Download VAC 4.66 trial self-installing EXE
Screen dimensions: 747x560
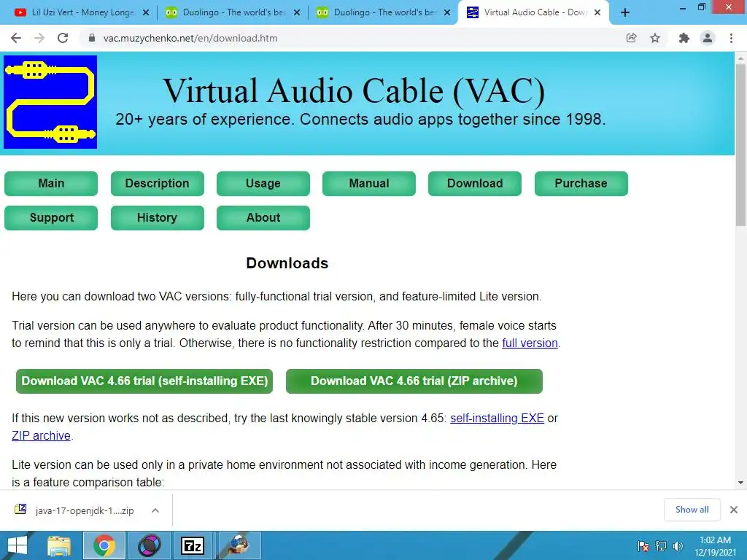click(144, 381)
